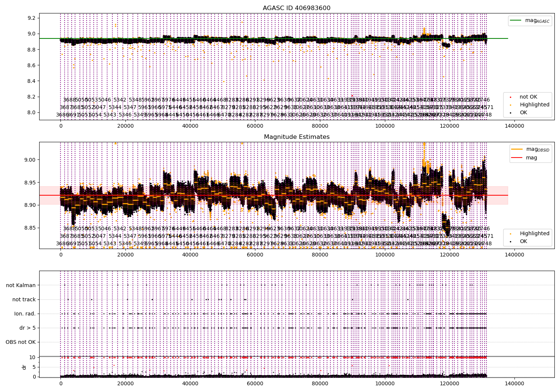Click the 8.2 tick on top plot y-axis
The height and width of the screenshot is (392, 560).
(x=32, y=97)
